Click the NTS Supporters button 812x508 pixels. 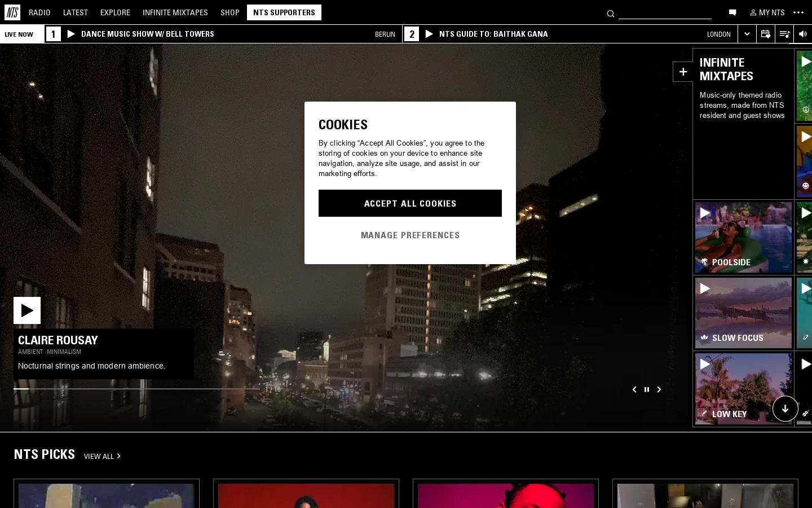pos(284,12)
